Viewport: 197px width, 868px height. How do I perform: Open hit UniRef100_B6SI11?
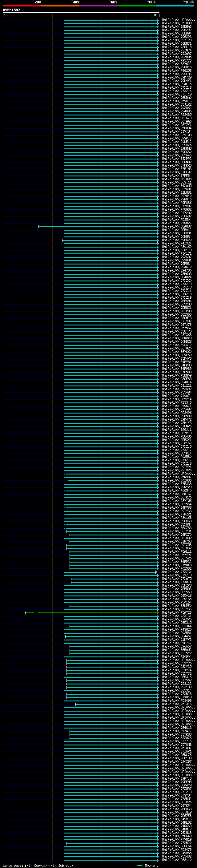point(177,182)
